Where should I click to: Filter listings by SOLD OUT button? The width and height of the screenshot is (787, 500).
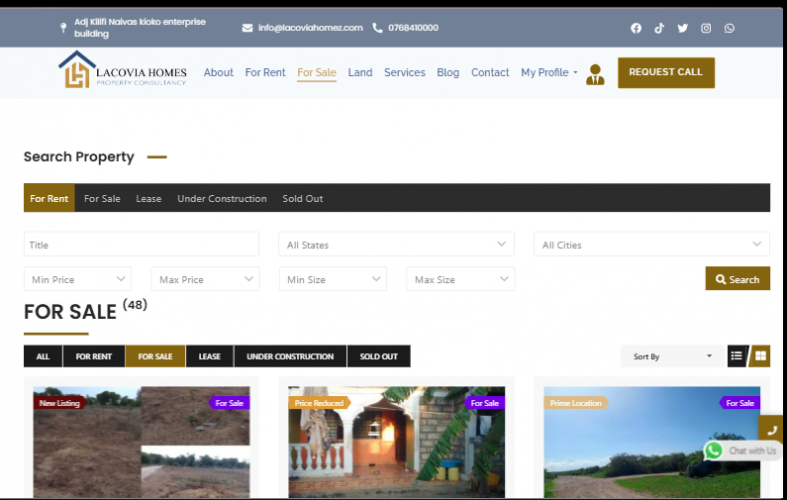point(379,356)
